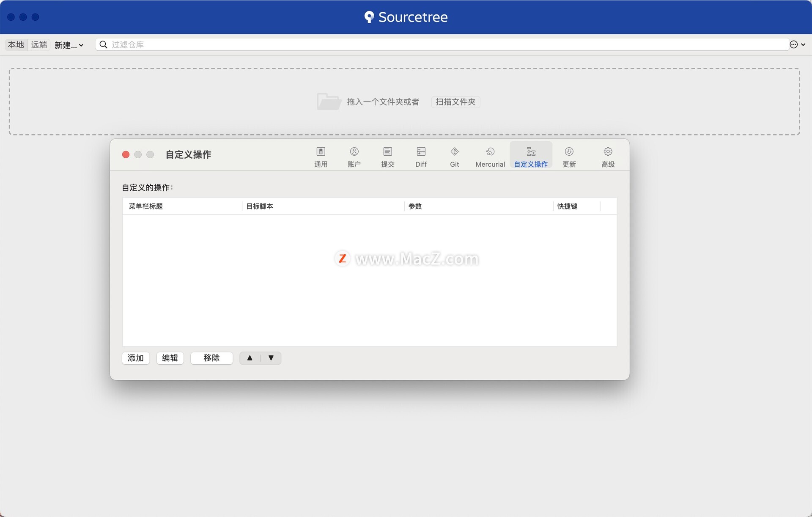Screen dimensions: 812x517
Task: Open the ellipsis options menu at top right
Action: coord(797,44)
